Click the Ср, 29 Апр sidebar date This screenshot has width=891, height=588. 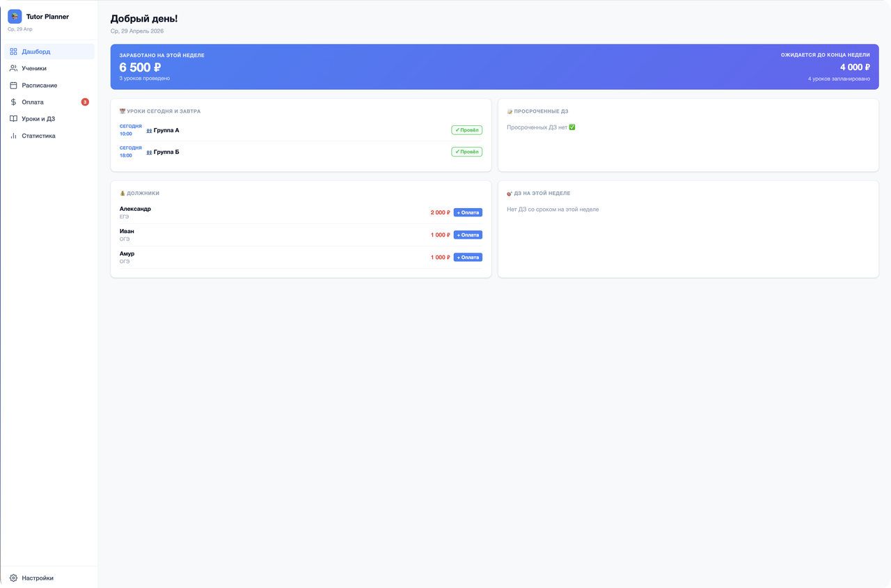pos(20,29)
